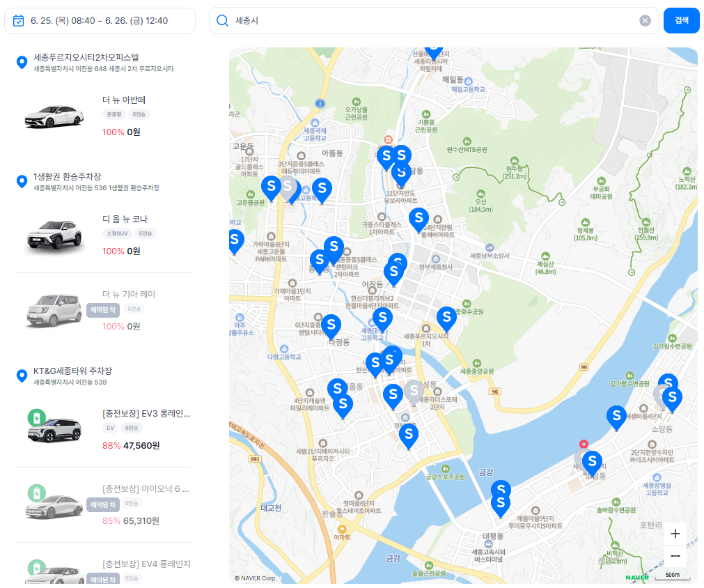The height and width of the screenshot is (588, 704).
Task: Select S marker near 세종대 고등학교
Action: click(x=382, y=319)
